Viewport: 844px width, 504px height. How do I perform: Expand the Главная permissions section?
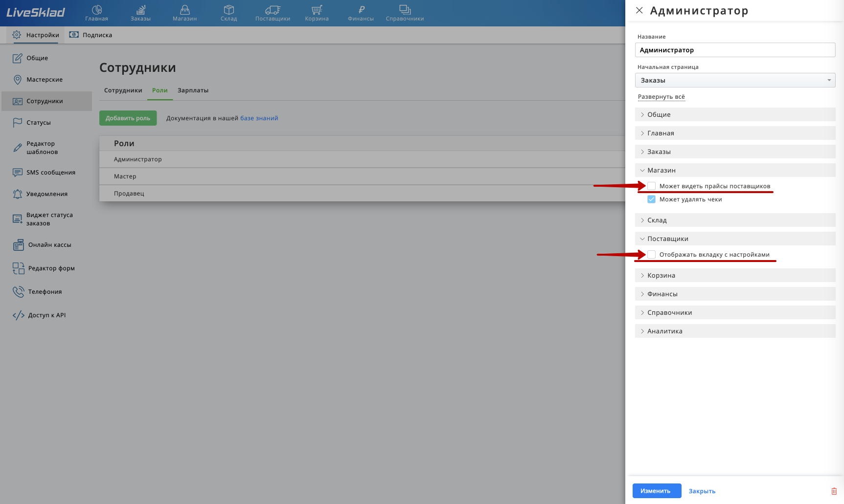click(735, 133)
